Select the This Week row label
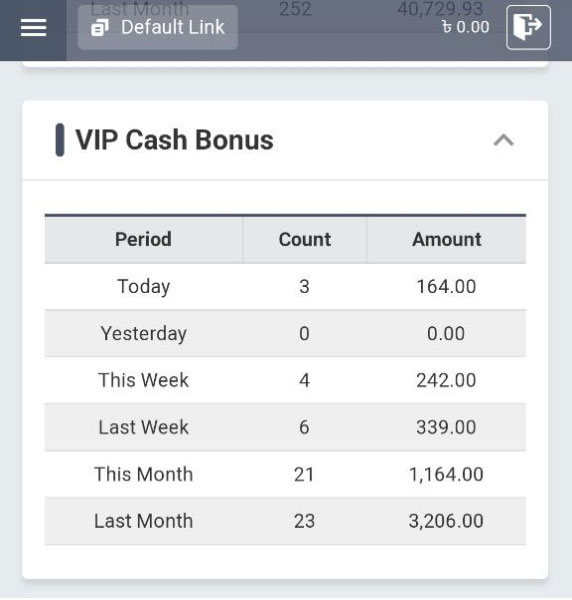 (x=143, y=380)
